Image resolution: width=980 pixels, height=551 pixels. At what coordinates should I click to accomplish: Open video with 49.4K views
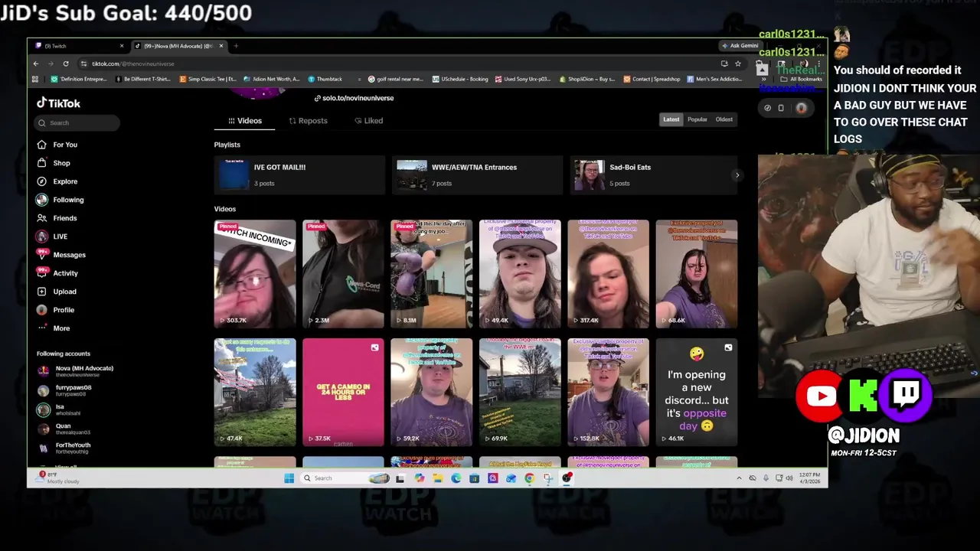[520, 273]
